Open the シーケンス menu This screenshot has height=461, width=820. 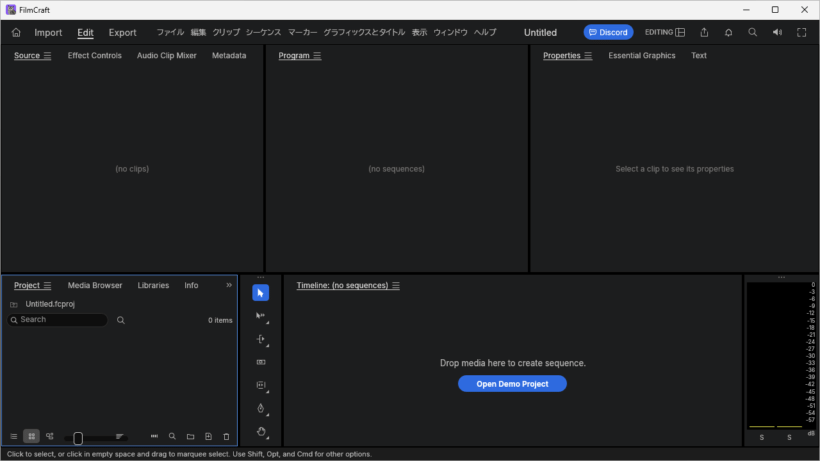tap(264, 32)
